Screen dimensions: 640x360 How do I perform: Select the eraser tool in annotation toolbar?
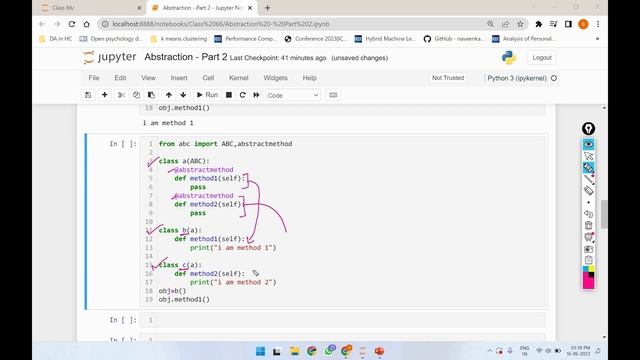588,191
